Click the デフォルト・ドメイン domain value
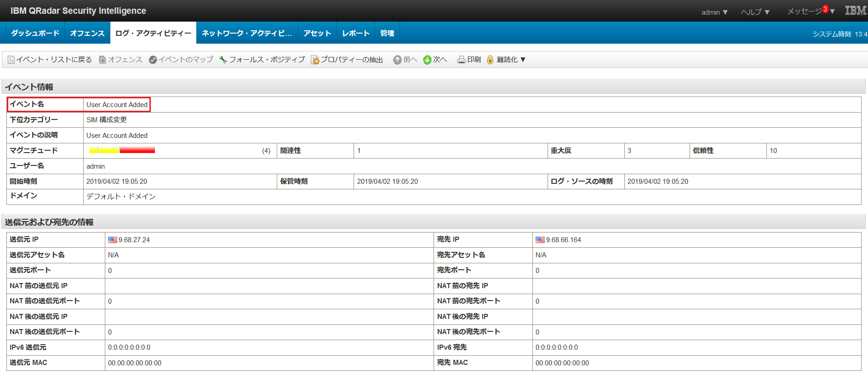The width and height of the screenshot is (868, 375). [121, 197]
